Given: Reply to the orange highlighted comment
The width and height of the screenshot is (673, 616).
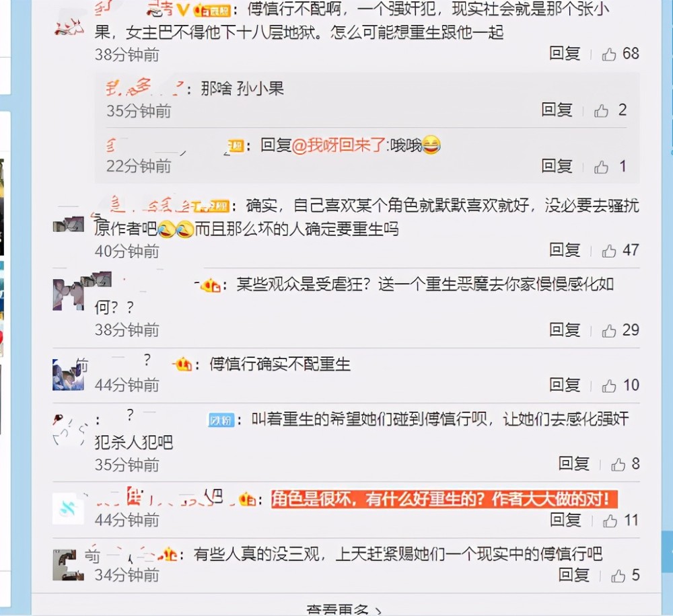Looking at the screenshot, I should (x=565, y=520).
